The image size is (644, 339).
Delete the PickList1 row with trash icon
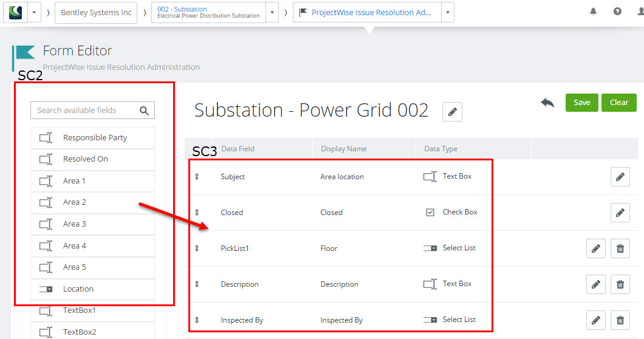620,248
